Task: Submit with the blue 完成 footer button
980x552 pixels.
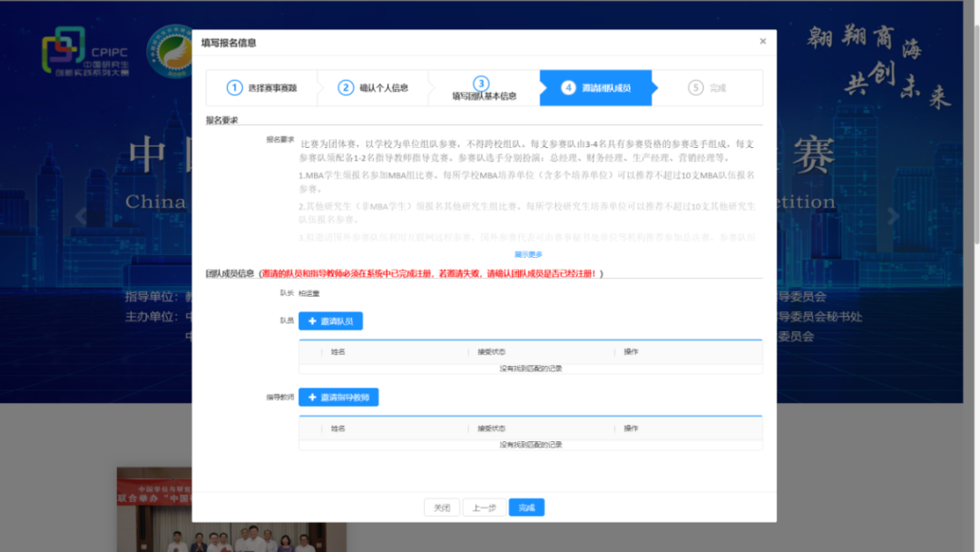Action: pos(526,508)
